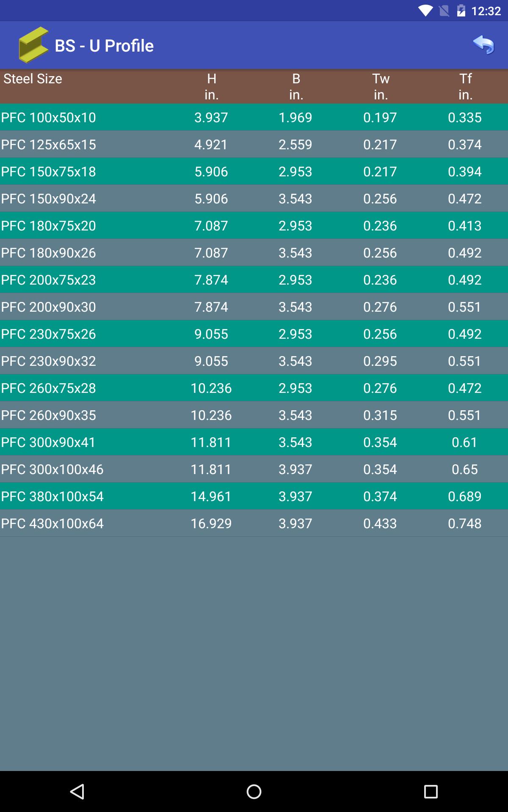Screen dimensions: 508x812
Task: Tap Tf value 0.61
Action: (x=465, y=442)
